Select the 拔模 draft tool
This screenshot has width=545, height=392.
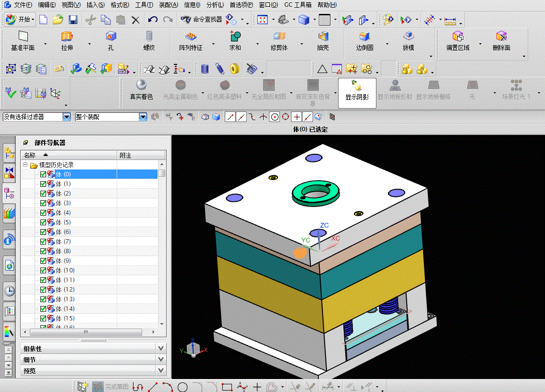(409, 41)
